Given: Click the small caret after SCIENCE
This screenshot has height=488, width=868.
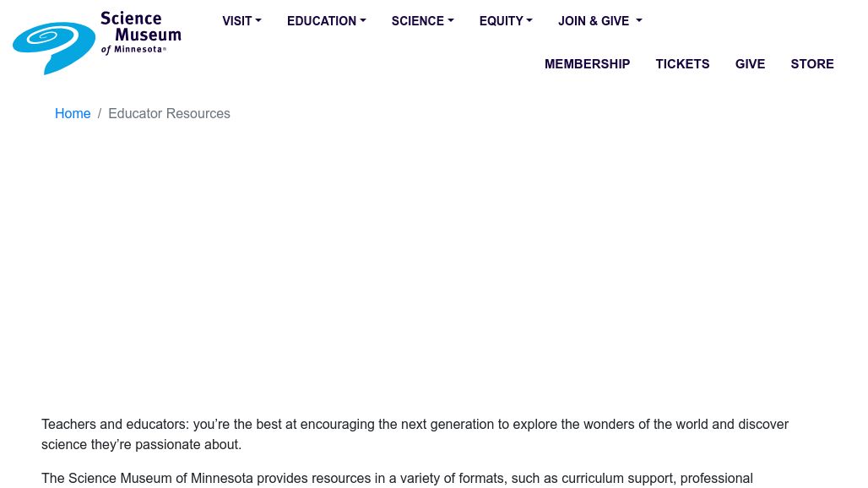Looking at the screenshot, I should tap(451, 20).
